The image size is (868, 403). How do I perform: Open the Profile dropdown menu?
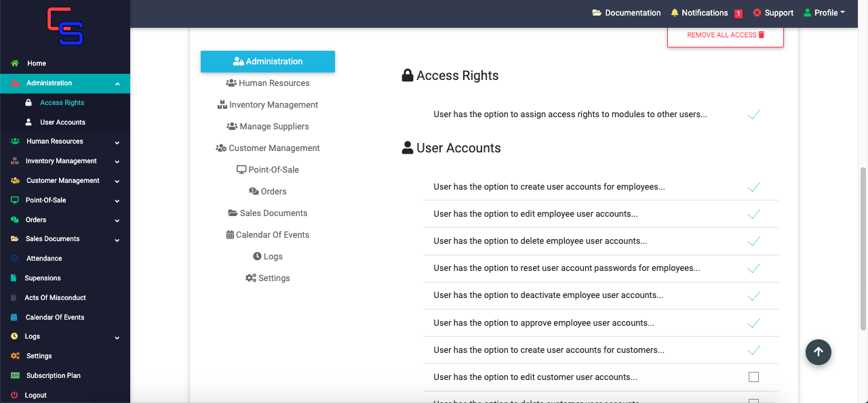824,13
